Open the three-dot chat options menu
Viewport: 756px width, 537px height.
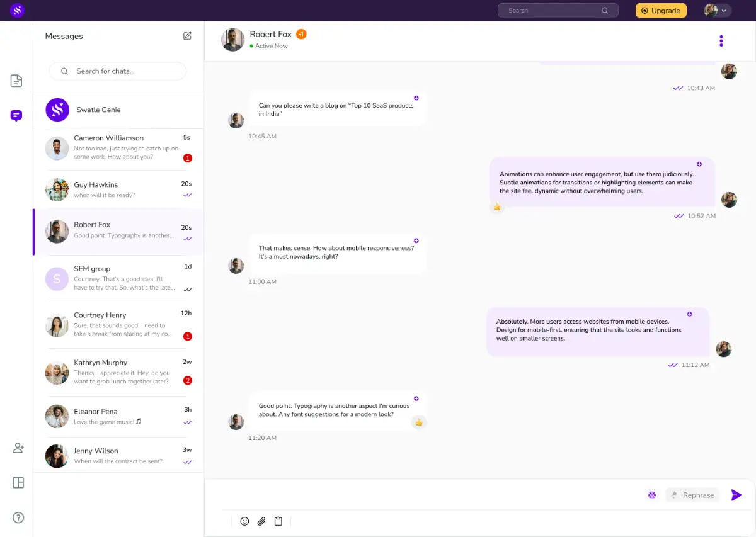(721, 41)
